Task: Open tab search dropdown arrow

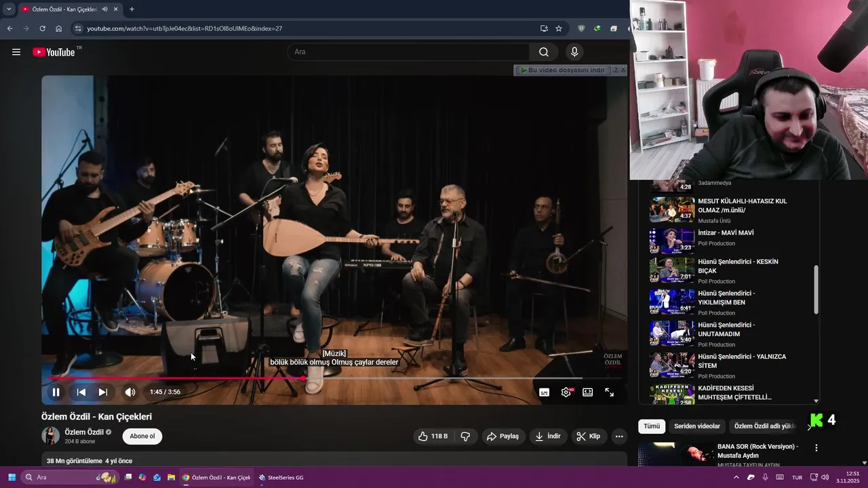Action: [x=9, y=9]
